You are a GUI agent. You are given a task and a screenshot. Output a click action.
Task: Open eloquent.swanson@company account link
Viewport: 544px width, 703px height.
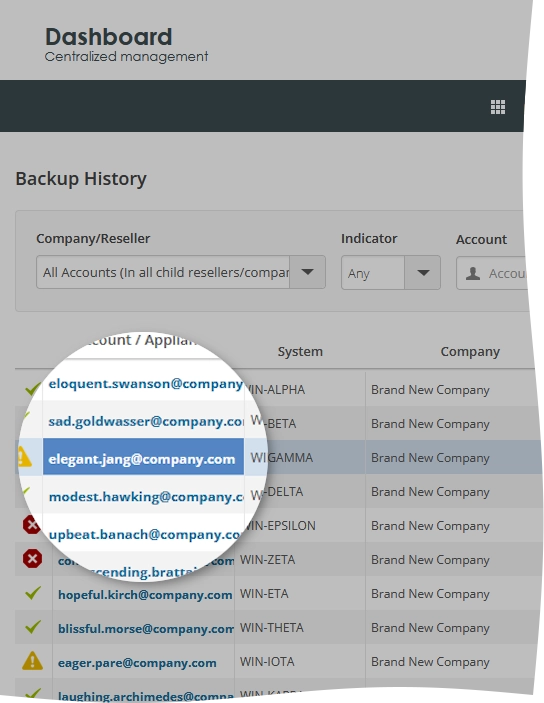[146, 384]
